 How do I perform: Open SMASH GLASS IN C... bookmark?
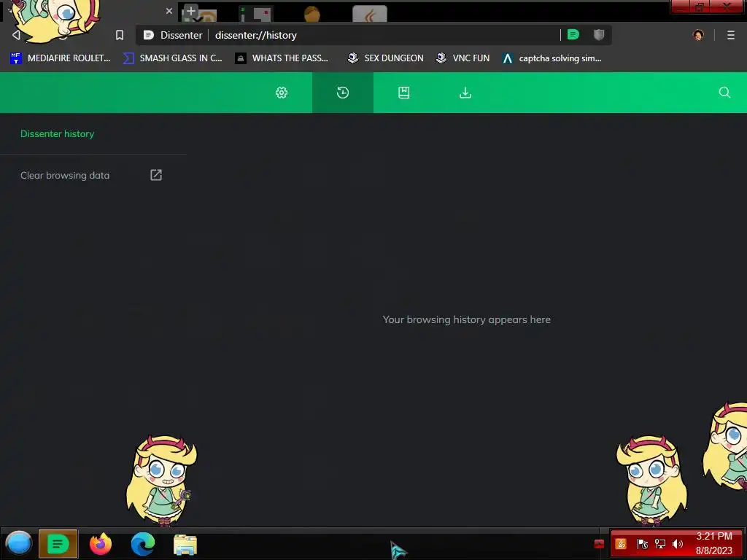click(x=173, y=58)
